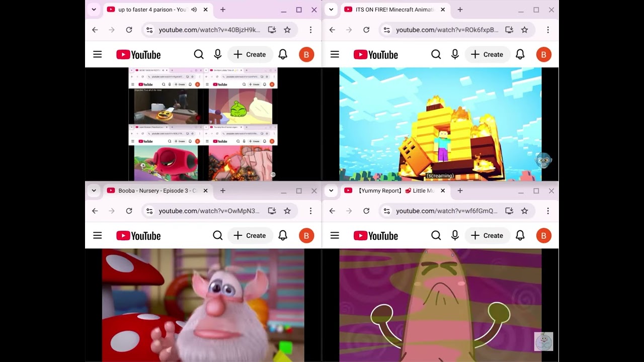Open tab search dropdown in Booba window

click(94, 191)
